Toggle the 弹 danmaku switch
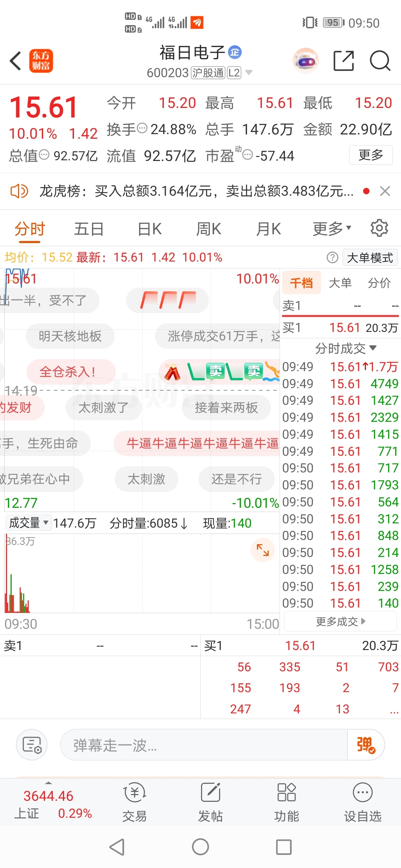 tap(366, 745)
